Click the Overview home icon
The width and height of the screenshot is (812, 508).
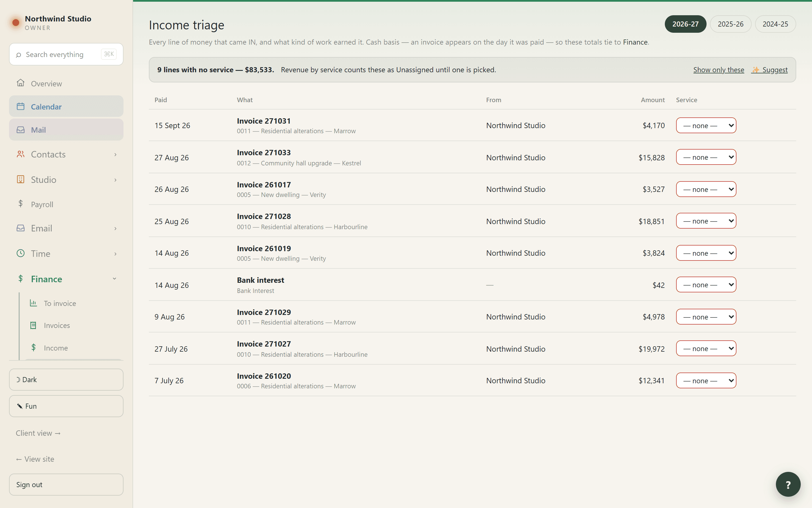pos(21,83)
